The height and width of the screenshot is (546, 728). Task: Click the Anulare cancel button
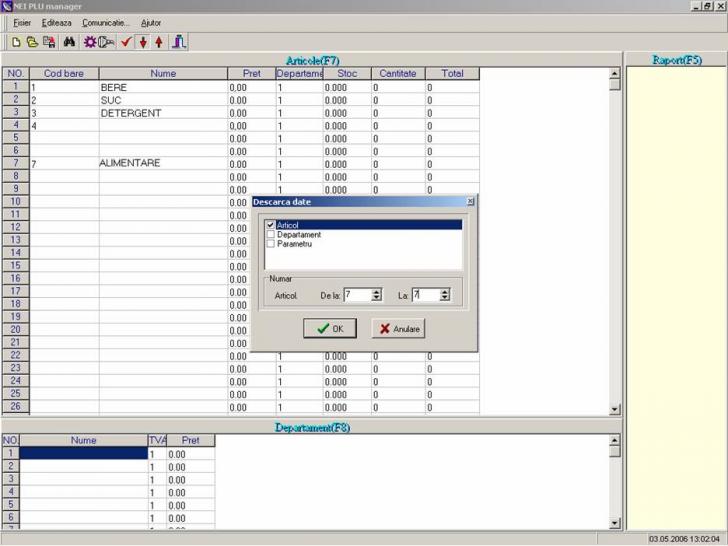(x=398, y=329)
